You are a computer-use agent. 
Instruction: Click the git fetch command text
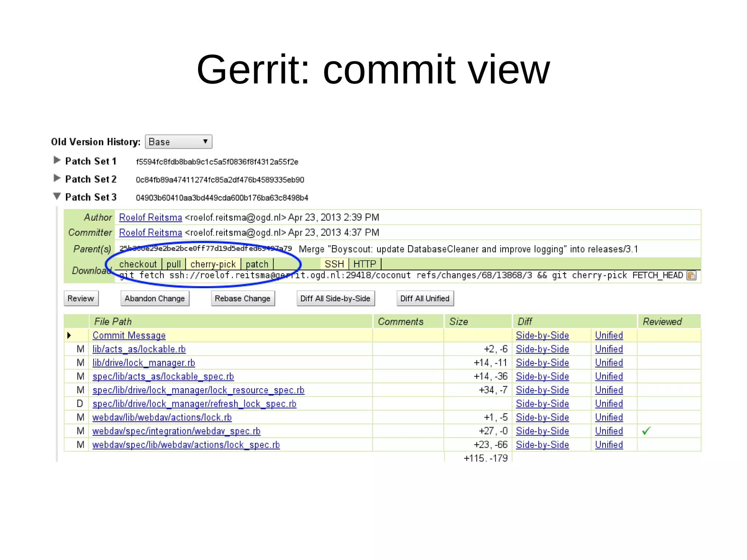[401, 275]
